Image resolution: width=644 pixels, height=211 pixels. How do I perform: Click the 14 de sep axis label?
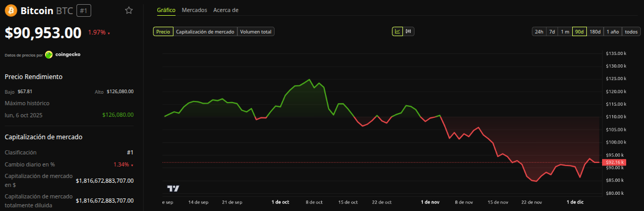click(198, 202)
